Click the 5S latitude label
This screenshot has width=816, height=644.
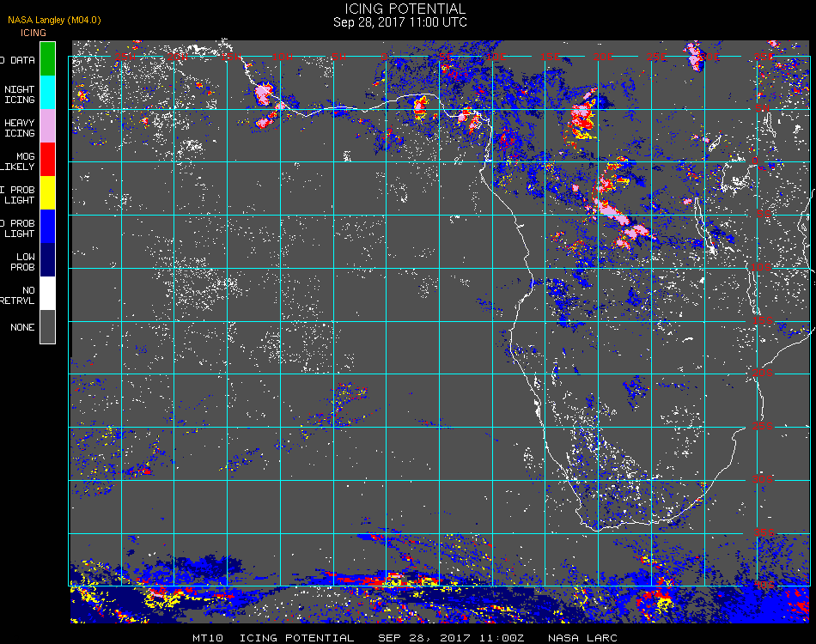(764, 214)
